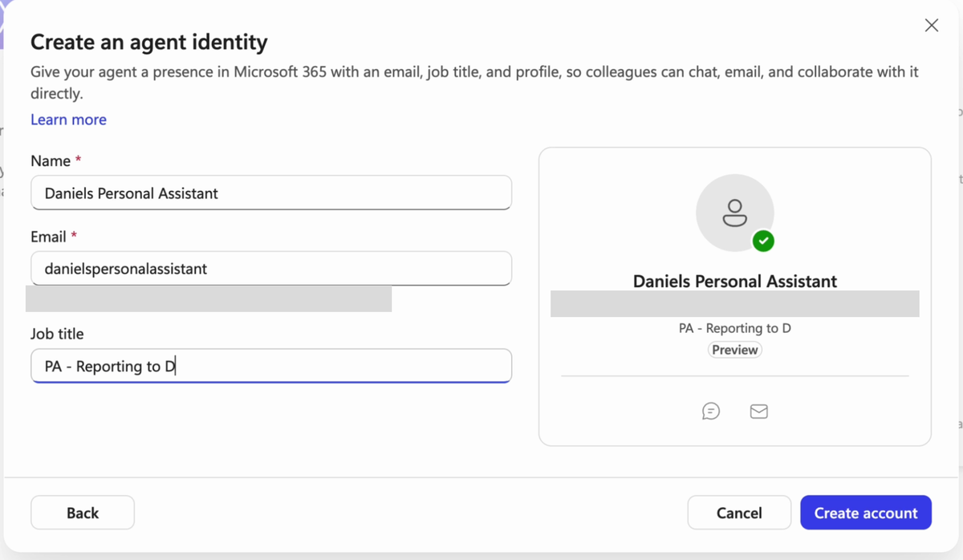Image resolution: width=963 pixels, height=560 pixels.
Task: Click the 'Name' field label
Action: [x=51, y=161]
